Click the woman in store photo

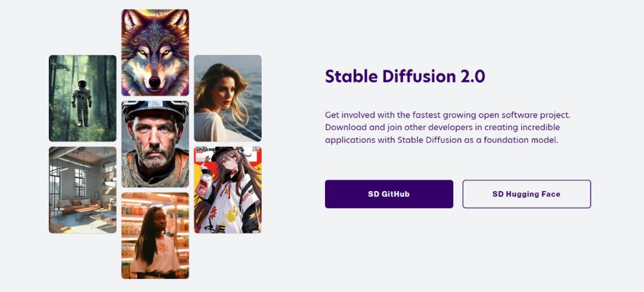click(155, 235)
